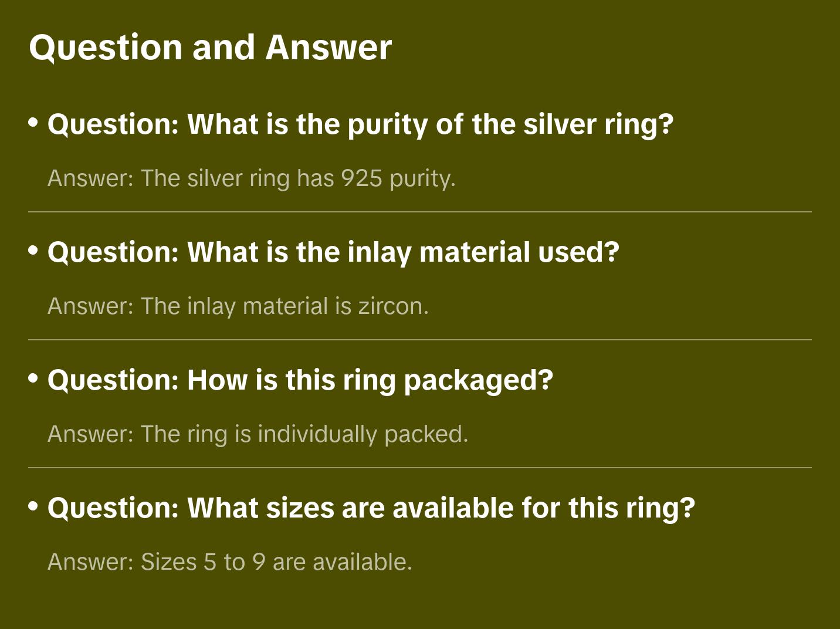Click the bullet beside the purity question
The height and width of the screenshot is (629, 840).
coord(33,123)
